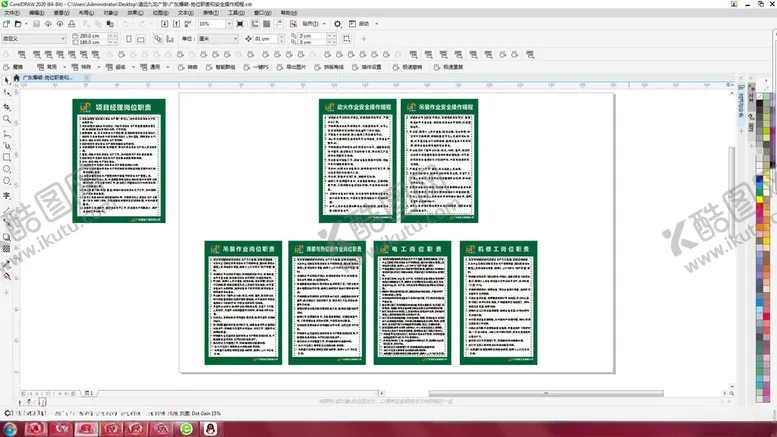Click the 智能群组 plugin button

click(x=221, y=67)
